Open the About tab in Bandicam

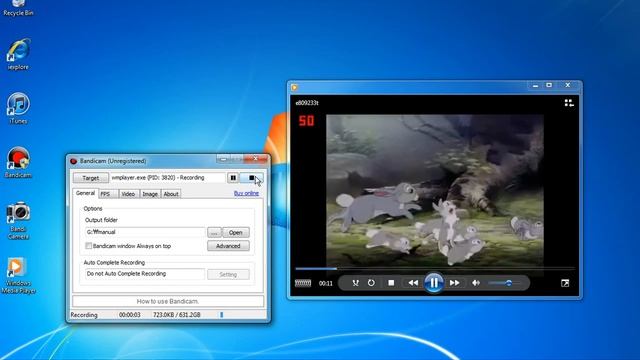171,194
